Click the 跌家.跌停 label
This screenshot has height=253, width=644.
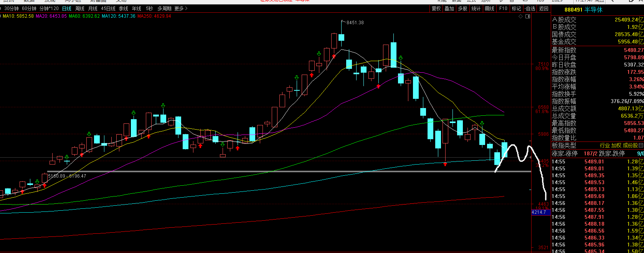click(612, 153)
